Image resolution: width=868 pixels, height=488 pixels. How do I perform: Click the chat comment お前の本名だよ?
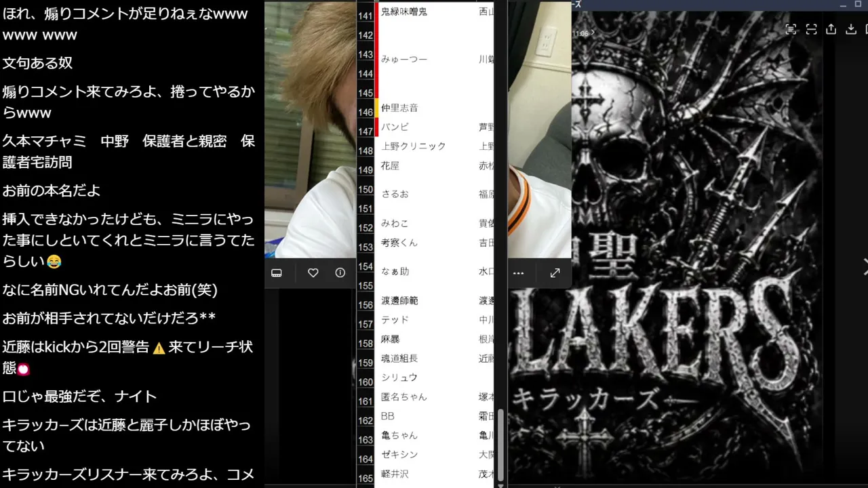coord(52,190)
